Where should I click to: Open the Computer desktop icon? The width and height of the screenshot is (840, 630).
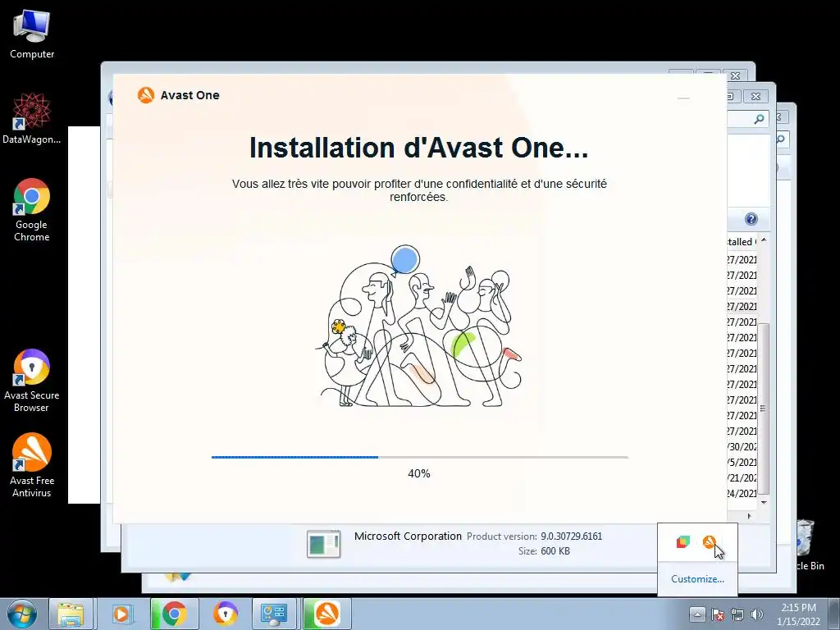click(x=32, y=34)
